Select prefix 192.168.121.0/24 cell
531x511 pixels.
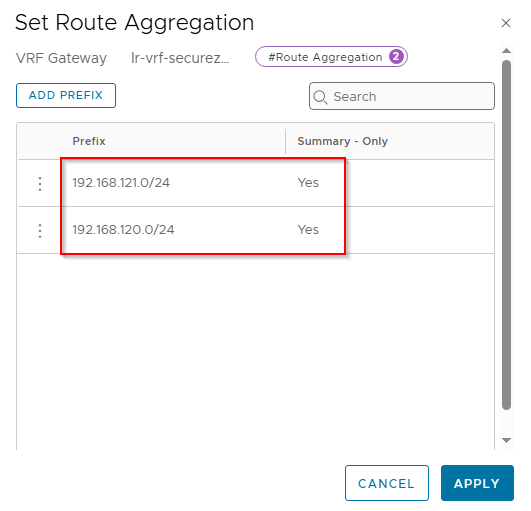pos(121,183)
